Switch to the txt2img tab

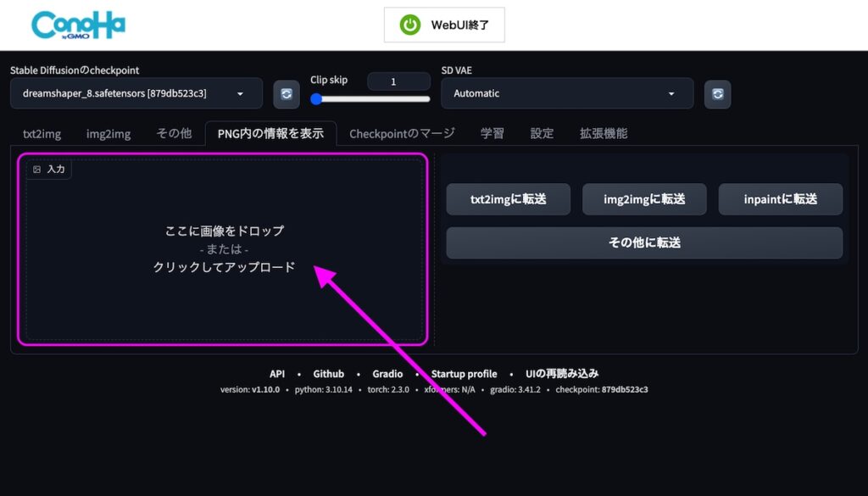tap(42, 134)
